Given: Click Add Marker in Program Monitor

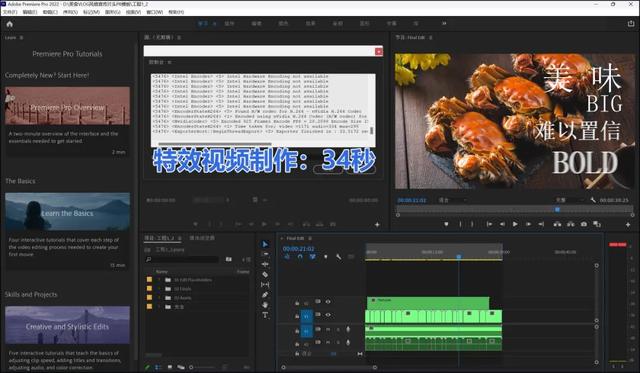Looking at the screenshot, I should pos(446,224).
